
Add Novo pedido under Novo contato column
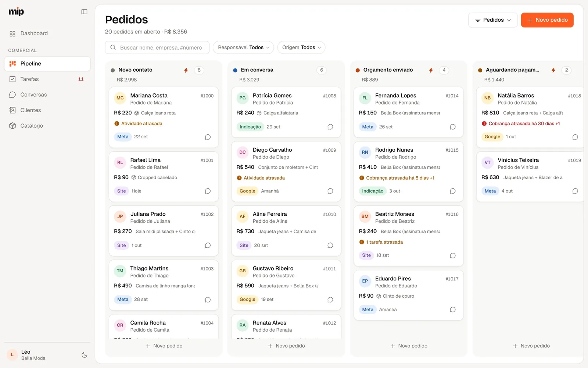[164, 346]
